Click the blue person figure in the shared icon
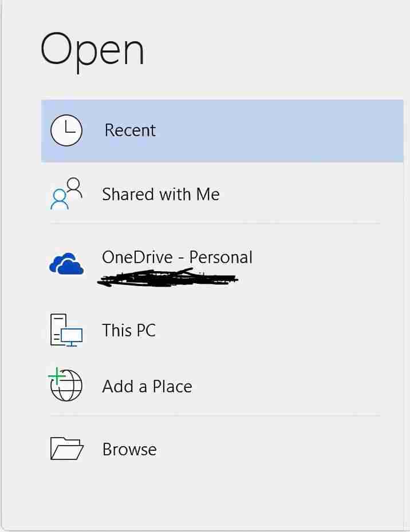The image size is (410, 532). [x=60, y=200]
